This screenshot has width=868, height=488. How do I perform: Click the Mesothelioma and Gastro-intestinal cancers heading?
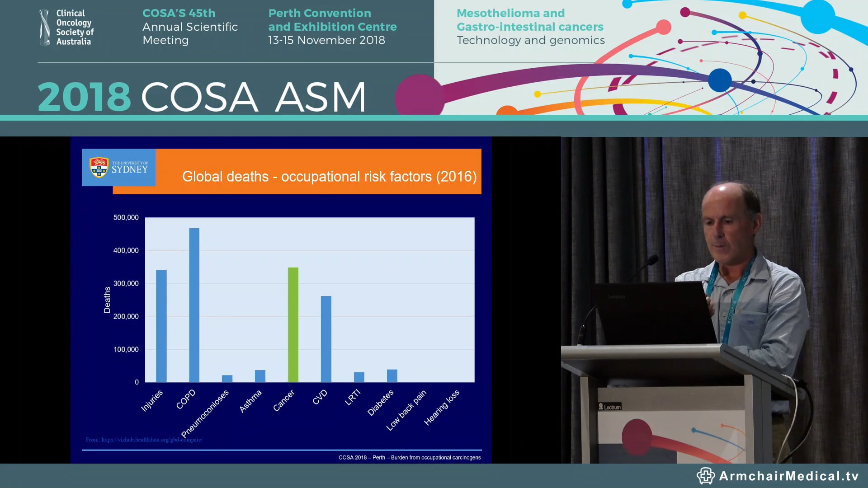530,20
